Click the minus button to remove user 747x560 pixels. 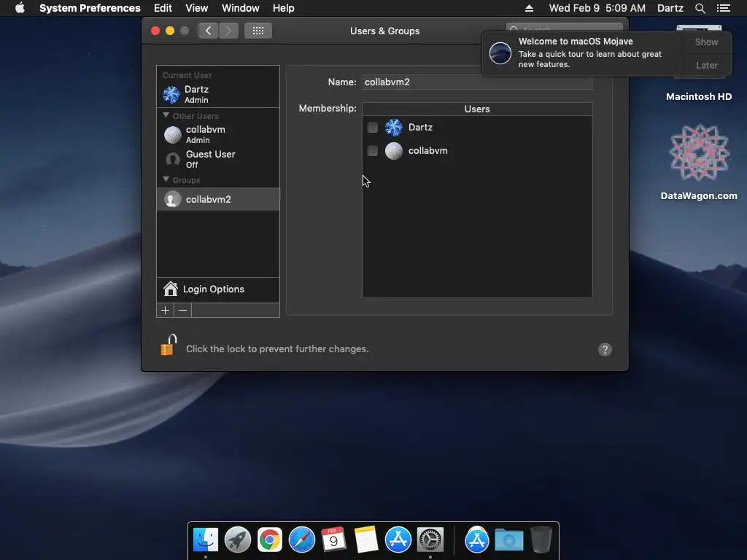182,311
